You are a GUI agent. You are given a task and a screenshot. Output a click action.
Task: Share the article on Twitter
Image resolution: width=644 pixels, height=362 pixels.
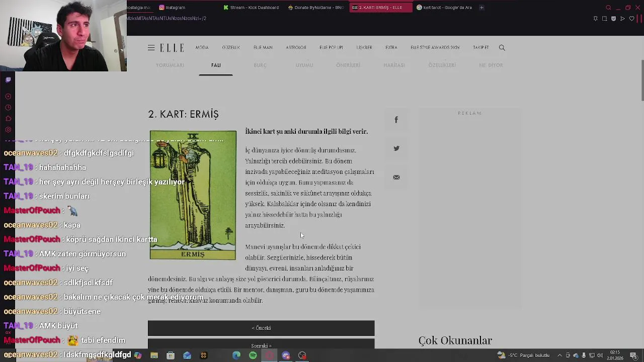396,148
